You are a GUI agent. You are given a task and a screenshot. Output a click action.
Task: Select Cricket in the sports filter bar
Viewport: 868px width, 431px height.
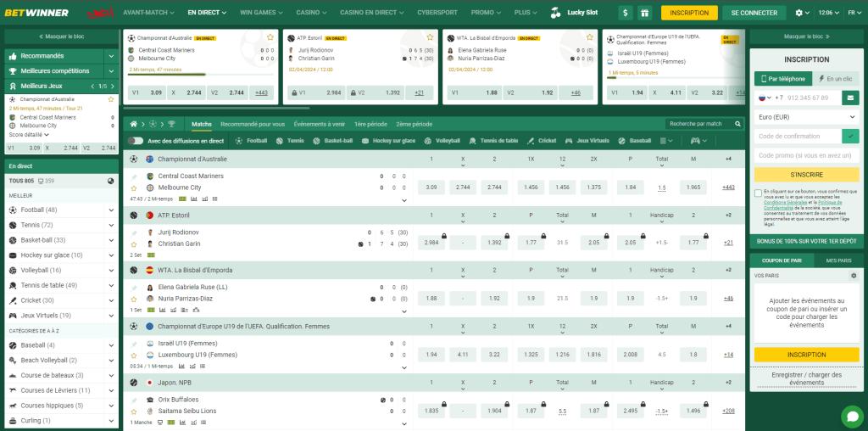coord(542,141)
